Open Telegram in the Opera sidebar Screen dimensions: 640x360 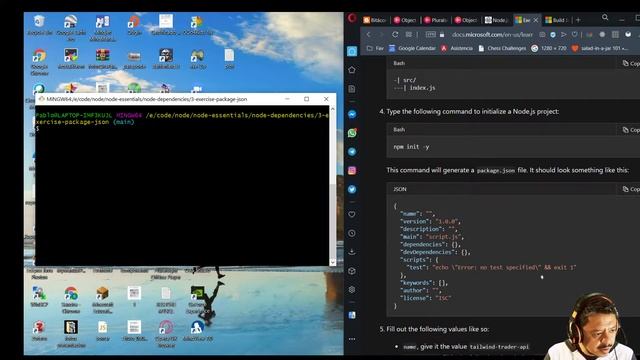click(x=352, y=152)
